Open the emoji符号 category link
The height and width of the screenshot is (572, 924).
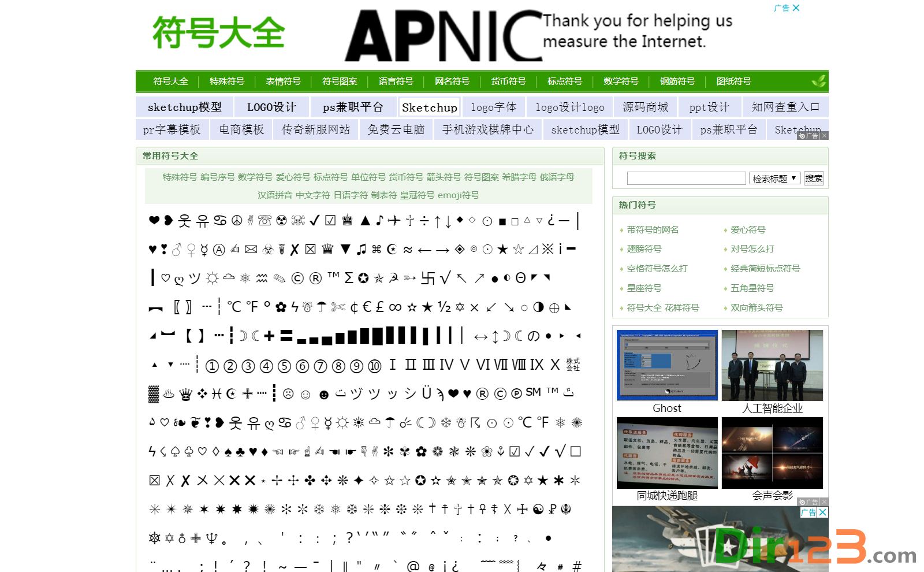pyautogui.click(x=458, y=195)
